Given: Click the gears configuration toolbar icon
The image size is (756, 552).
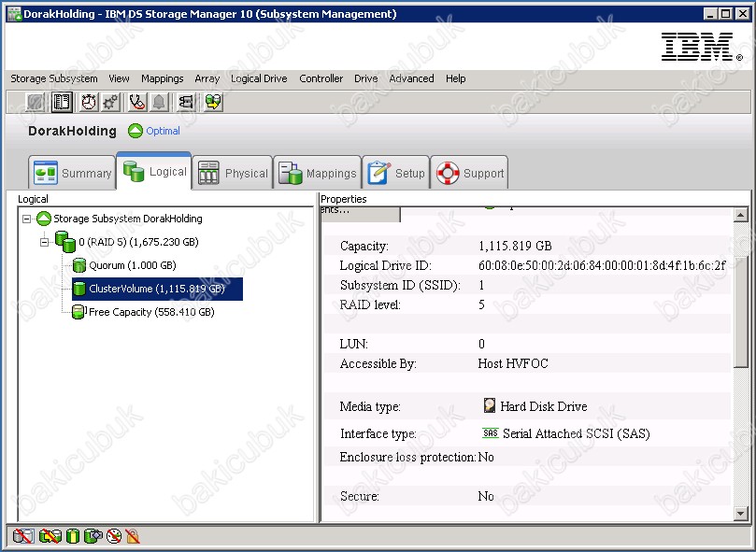Looking at the screenshot, I should pos(111,102).
